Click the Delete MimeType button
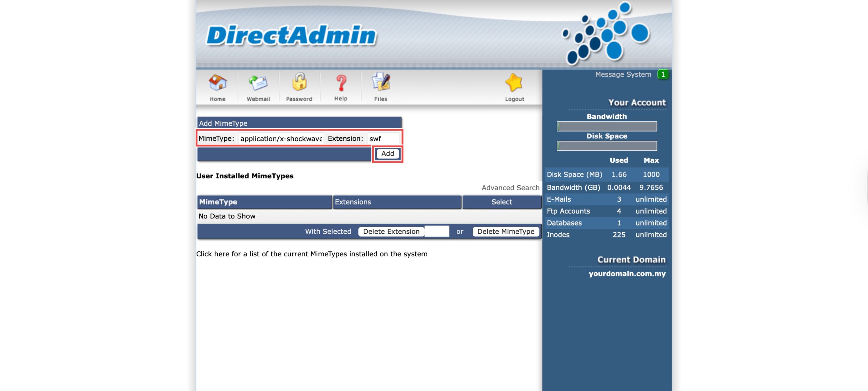868x391 pixels. 506,232
